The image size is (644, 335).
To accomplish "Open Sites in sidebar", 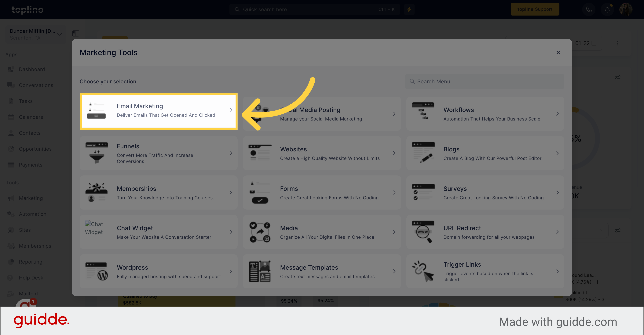I will point(25,230).
